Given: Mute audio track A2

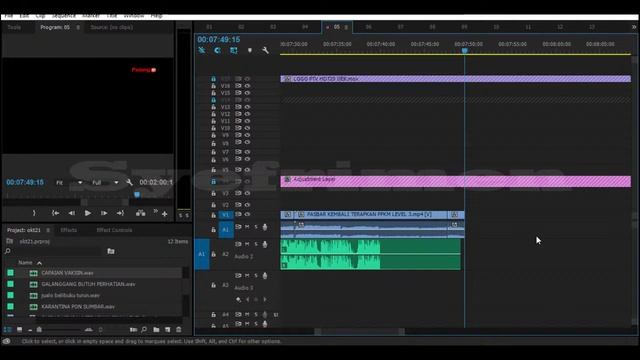Looking at the screenshot, I should tap(247, 244).
